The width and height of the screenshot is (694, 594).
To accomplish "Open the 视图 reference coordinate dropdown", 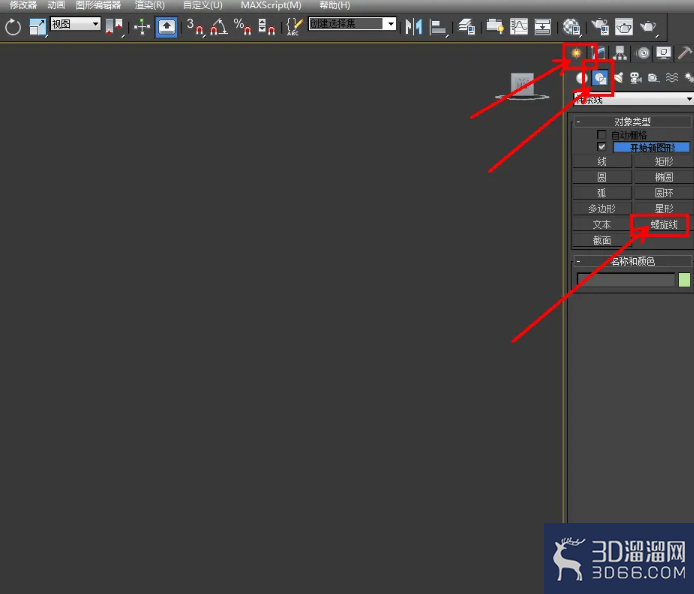I will (x=76, y=24).
